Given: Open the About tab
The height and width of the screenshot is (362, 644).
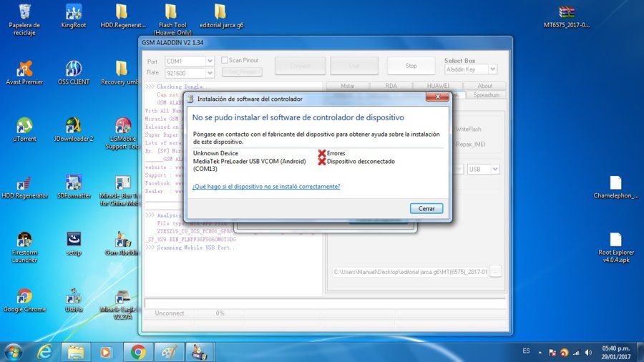Looking at the screenshot, I should coord(484,86).
